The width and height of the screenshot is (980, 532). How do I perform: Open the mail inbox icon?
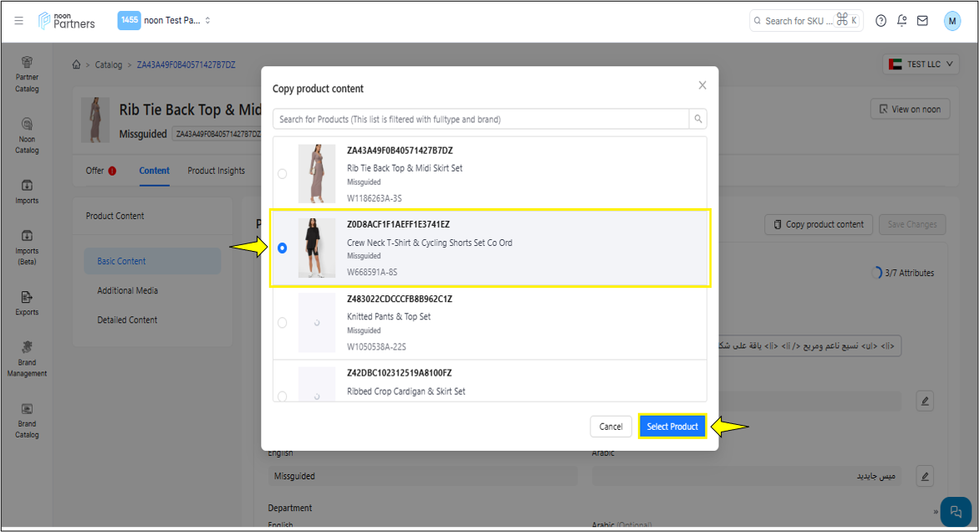tap(922, 21)
